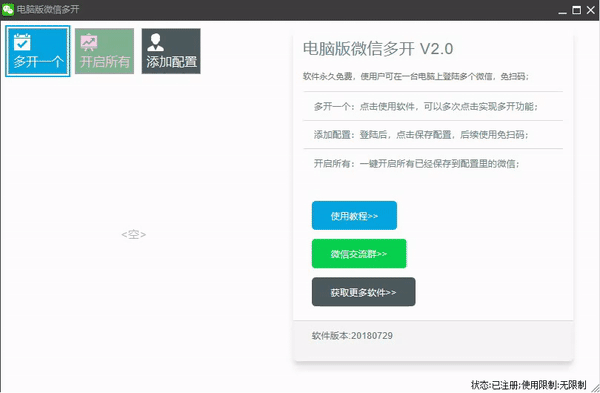The image size is (600, 393).
Task: Click the 软件版本:20180729 version text
Action: click(x=352, y=336)
